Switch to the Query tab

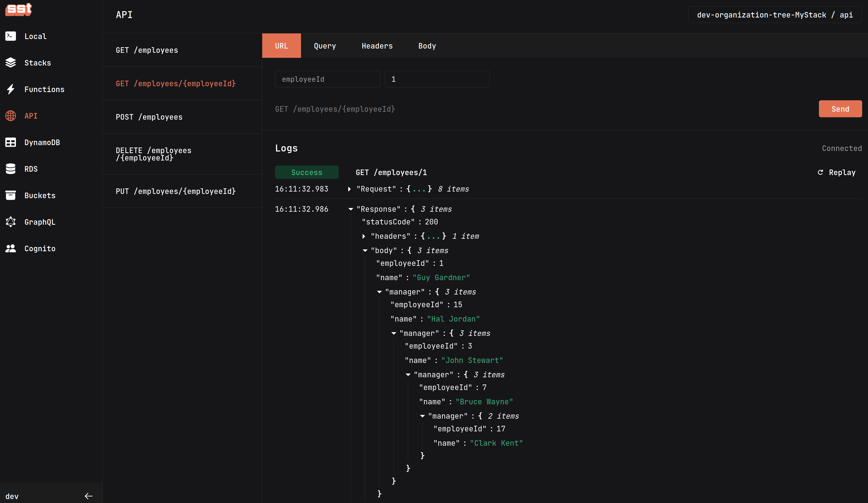click(x=324, y=46)
